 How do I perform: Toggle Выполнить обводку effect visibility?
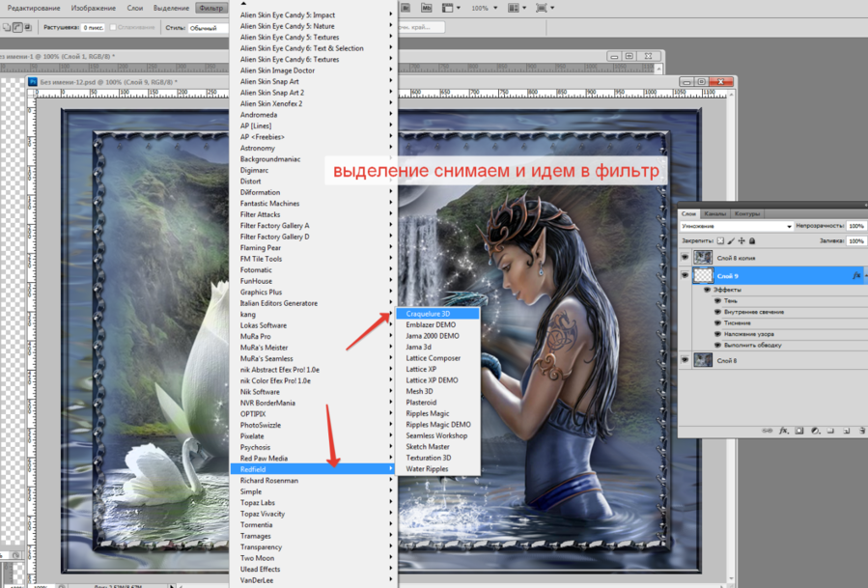(717, 345)
